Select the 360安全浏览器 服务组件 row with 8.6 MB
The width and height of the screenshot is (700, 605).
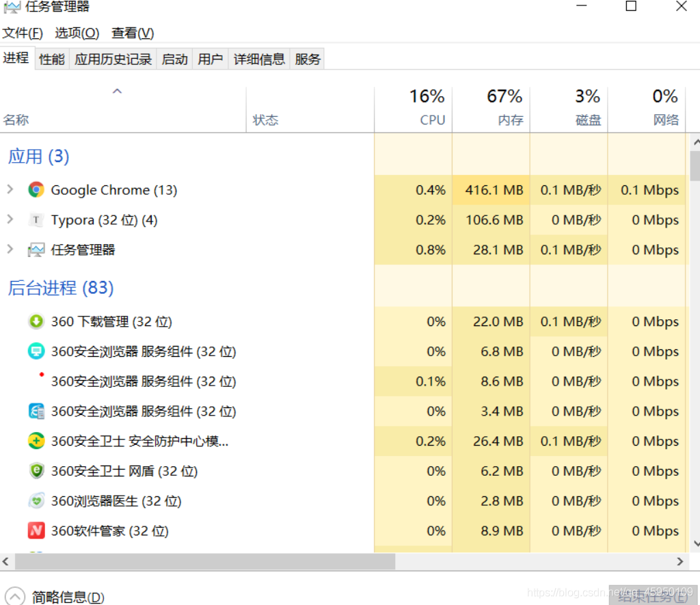[x=342, y=381]
